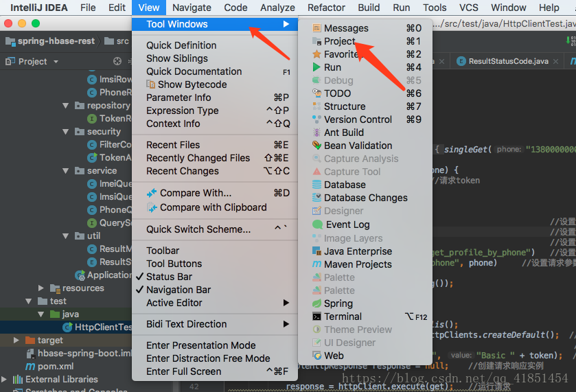Click the scroll-from-source target icon in Project panel
Viewport: 576px width, 392px height.
[x=117, y=61]
